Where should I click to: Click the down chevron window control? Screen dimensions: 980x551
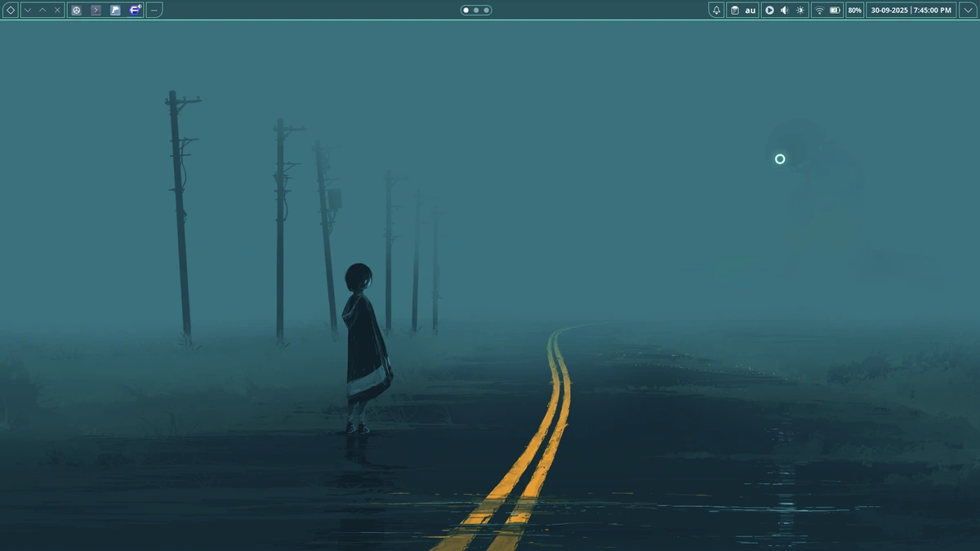coord(28,10)
